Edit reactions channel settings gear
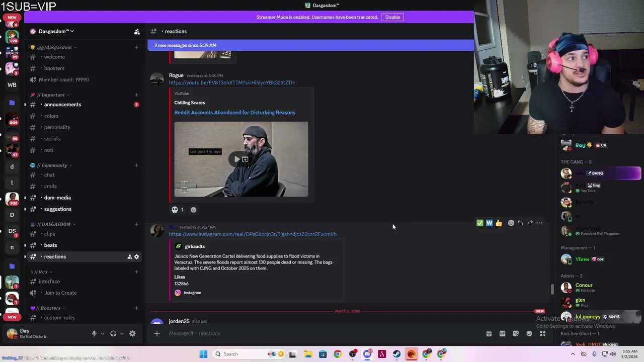644x362 pixels. [x=136, y=257]
